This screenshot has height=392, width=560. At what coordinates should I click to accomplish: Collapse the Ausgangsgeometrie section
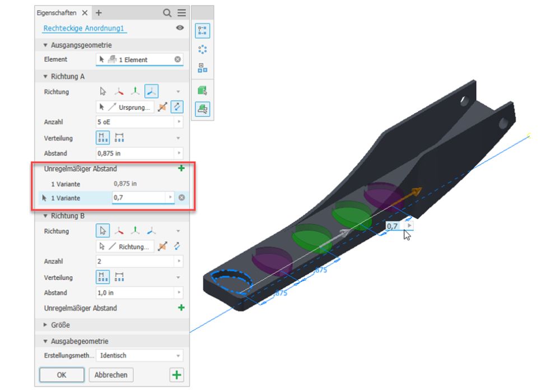(x=46, y=45)
